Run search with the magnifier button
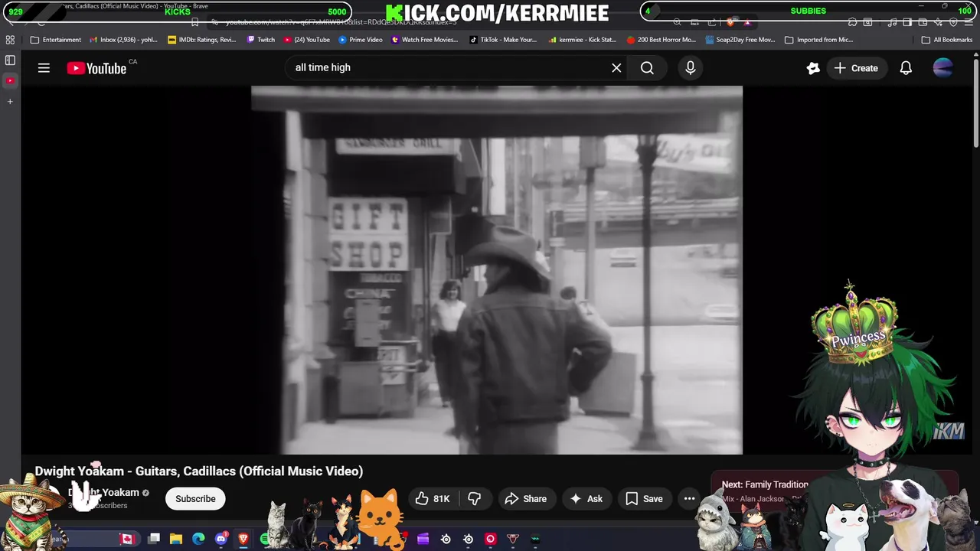Screen dimensions: 980x551 [647, 68]
